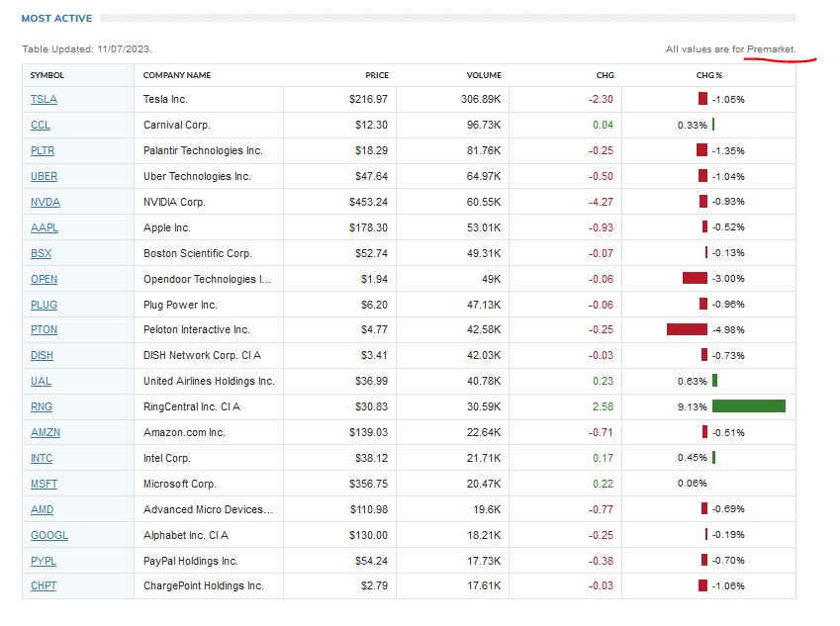Click Peloton's red -4.98% change bar
The width and height of the screenshot is (840, 626).
[687, 329]
